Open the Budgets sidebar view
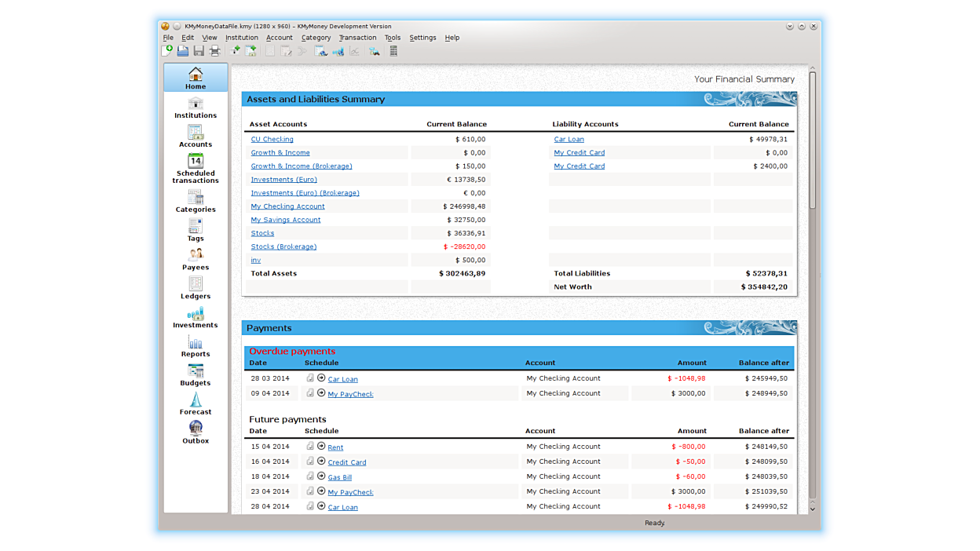 click(196, 374)
